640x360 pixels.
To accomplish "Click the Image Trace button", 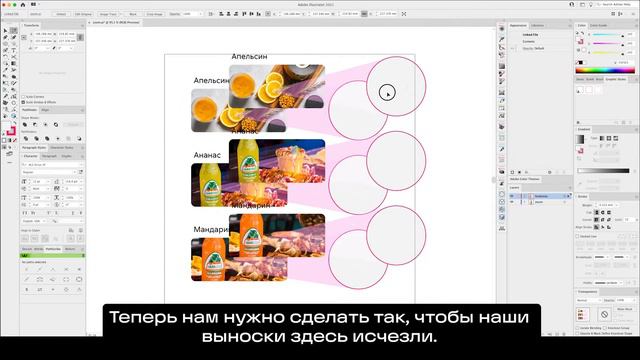I will point(108,14).
